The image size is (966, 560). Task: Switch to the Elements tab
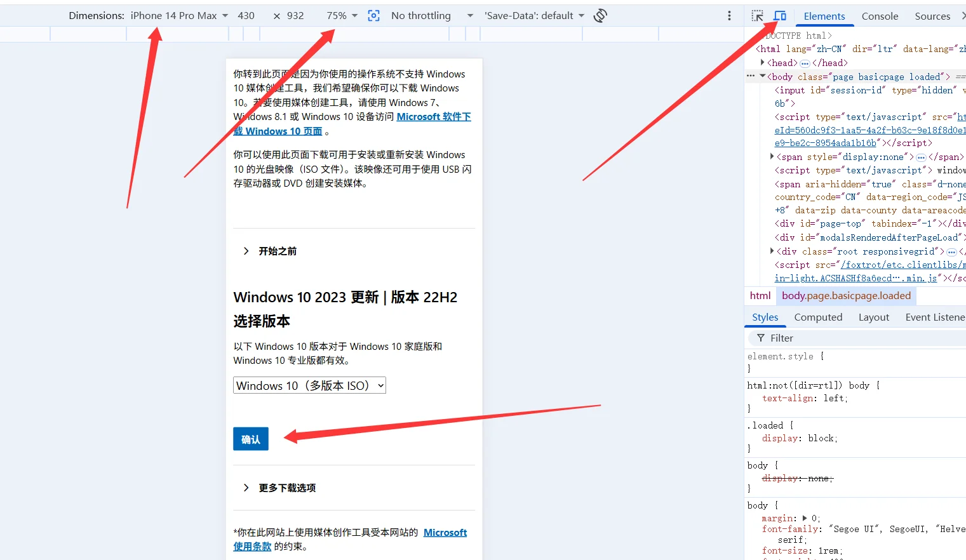[x=824, y=16]
